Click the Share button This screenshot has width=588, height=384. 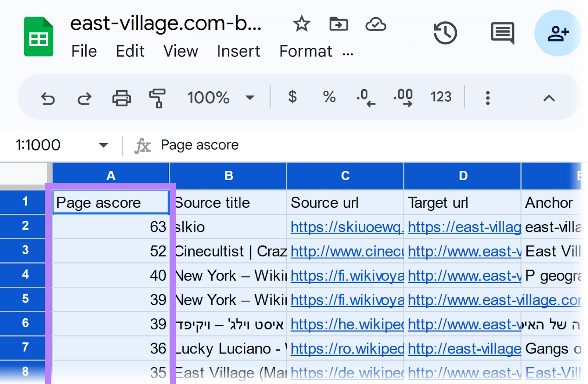click(x=557, y=33)
